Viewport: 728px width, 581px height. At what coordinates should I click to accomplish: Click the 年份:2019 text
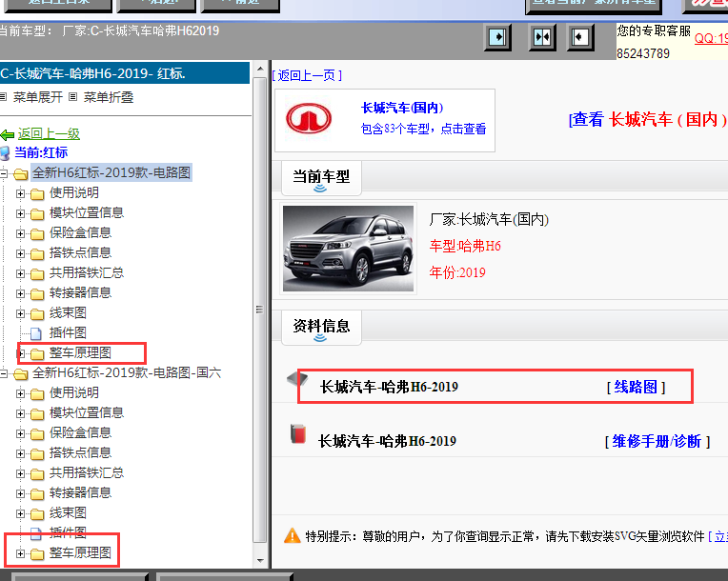457,272
